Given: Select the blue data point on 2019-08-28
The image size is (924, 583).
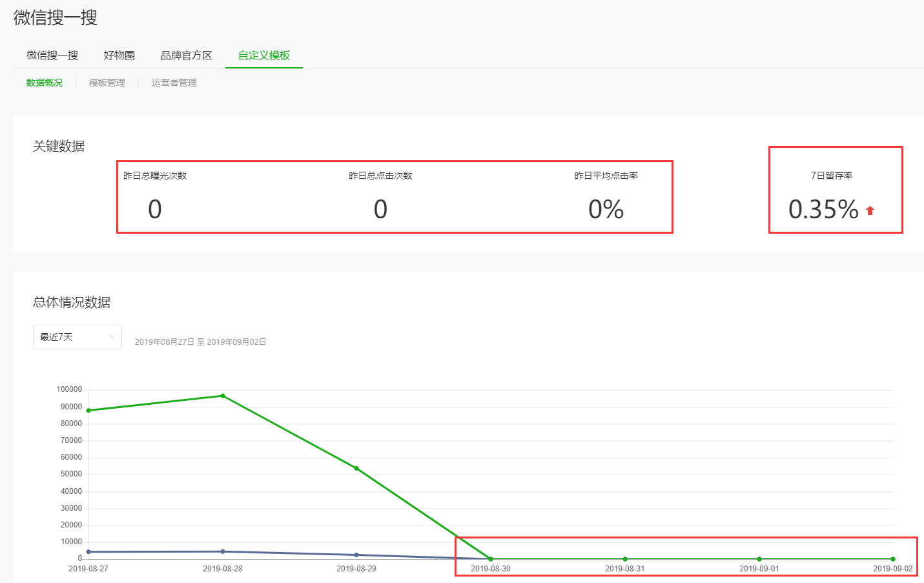Looking at the screenshot, I should (x=223, y=551).
